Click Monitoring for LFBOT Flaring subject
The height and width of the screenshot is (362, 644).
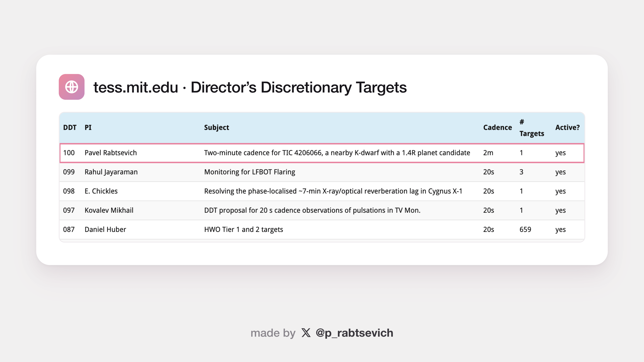point(250,172)
